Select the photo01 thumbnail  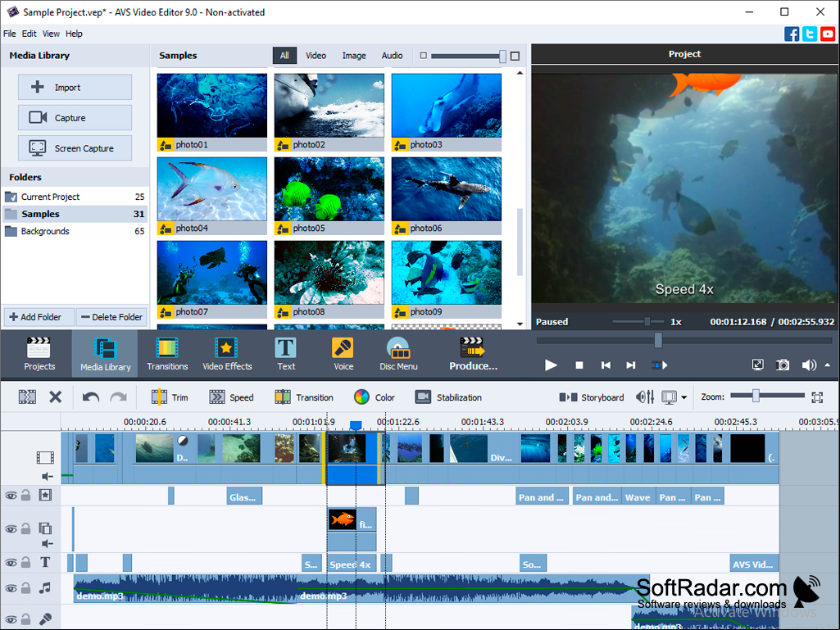click(x=211, y=112)
